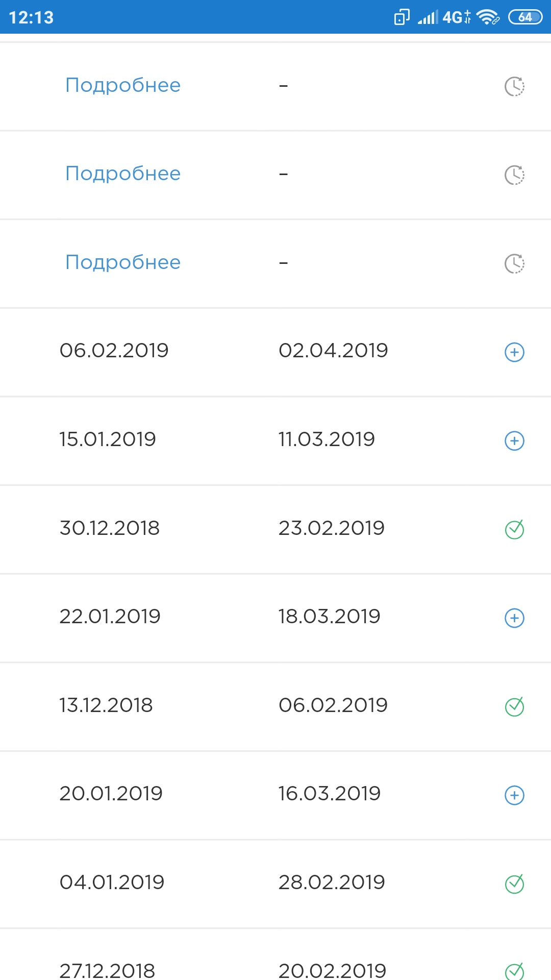
Task: Tap green checkmark for 04.01.2019 row
Action: click(514, 883)
